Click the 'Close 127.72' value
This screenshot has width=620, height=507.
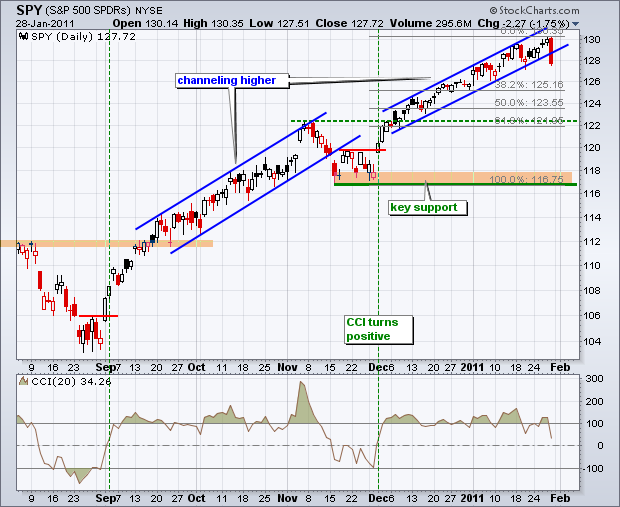(350, 24)
